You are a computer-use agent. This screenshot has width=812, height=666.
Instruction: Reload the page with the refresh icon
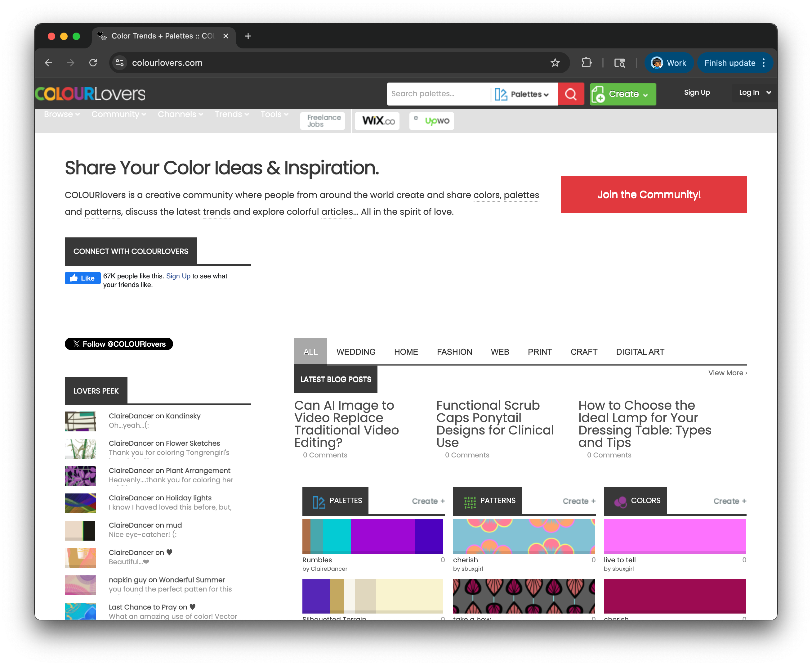pos(93,62)
